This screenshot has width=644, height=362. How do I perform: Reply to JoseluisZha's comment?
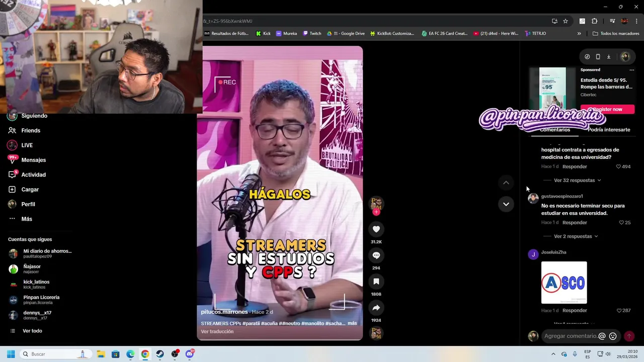point(575,310)
